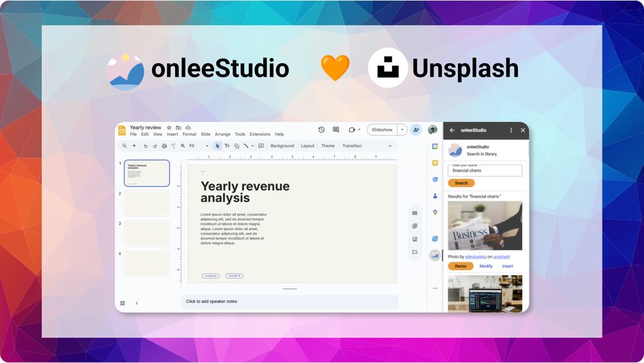644x363 pixels.
Task: Undo the last action
Action: point(146,146)
